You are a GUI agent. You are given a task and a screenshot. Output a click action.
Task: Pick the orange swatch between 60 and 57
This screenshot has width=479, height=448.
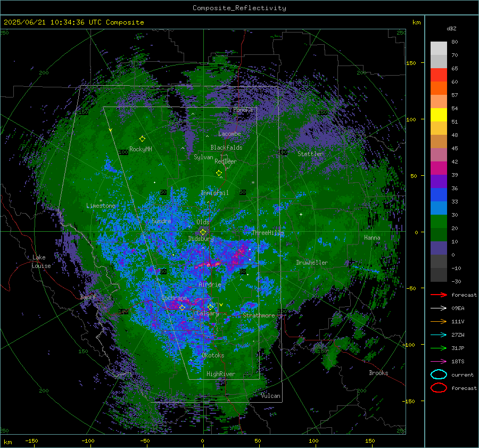pyautogui.click(x=439, y=88)
